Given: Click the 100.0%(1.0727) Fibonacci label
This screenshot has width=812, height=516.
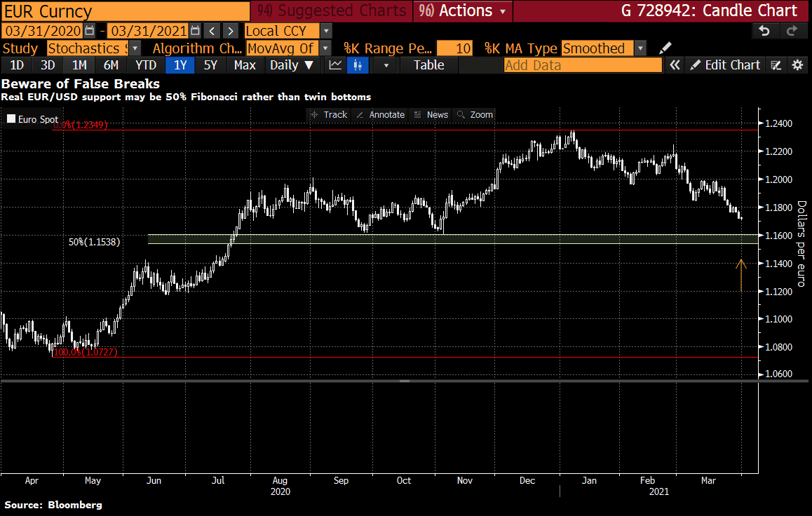Looking at the screenshot, I should click(x=86, y=352).
